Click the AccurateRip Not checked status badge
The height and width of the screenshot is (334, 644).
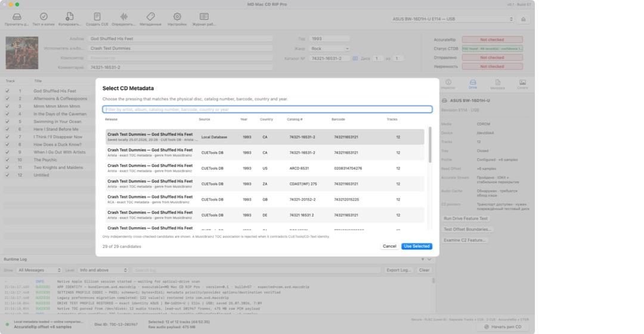pos(492,40)
